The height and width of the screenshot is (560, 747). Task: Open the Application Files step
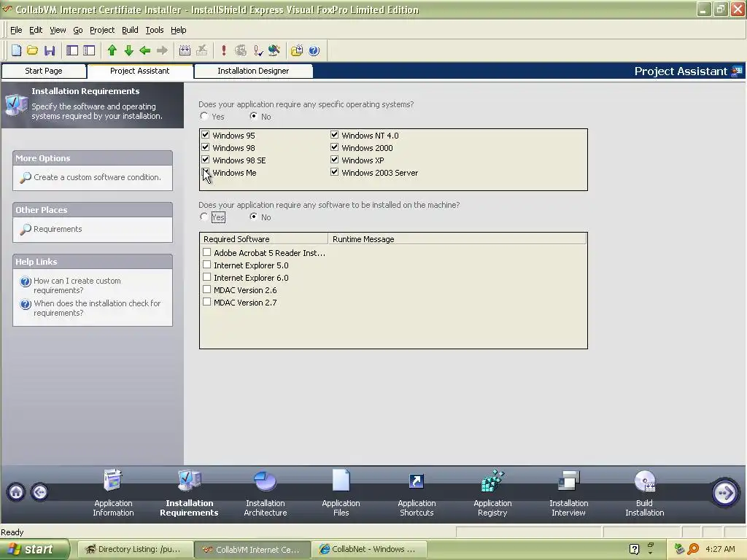tap(341, 494)
